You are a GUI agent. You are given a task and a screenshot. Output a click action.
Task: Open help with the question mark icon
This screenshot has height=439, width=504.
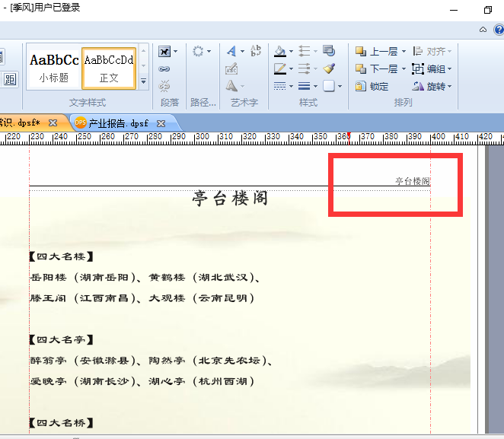[x=499, y=30]
